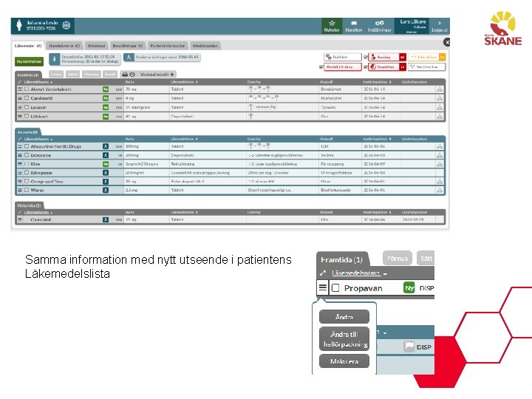Click green Ny badge on Klyx row

106,164
